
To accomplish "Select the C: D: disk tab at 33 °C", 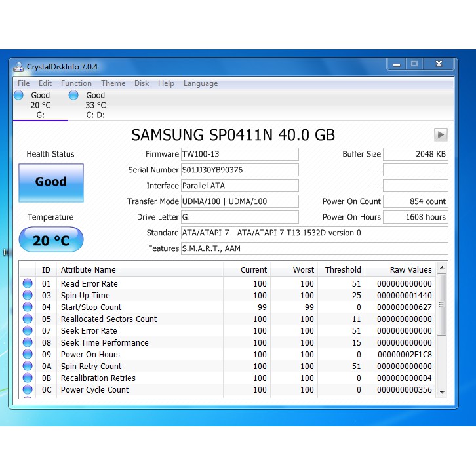I will 95,105.
